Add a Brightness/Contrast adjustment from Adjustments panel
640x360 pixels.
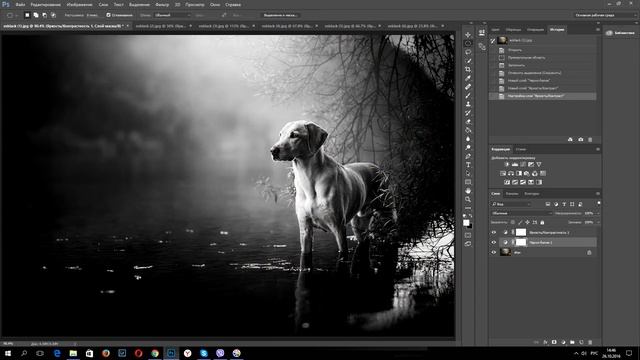coord(507,164)
